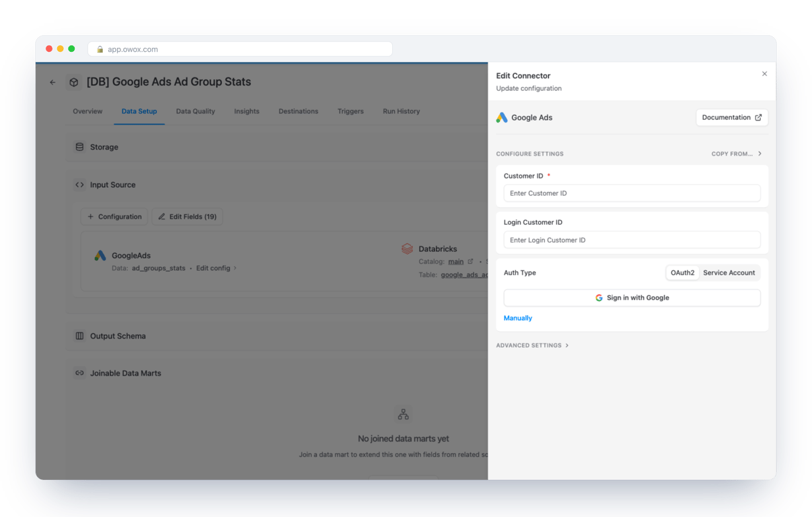Click the Input Source code brackets icon

pos(79,184)
